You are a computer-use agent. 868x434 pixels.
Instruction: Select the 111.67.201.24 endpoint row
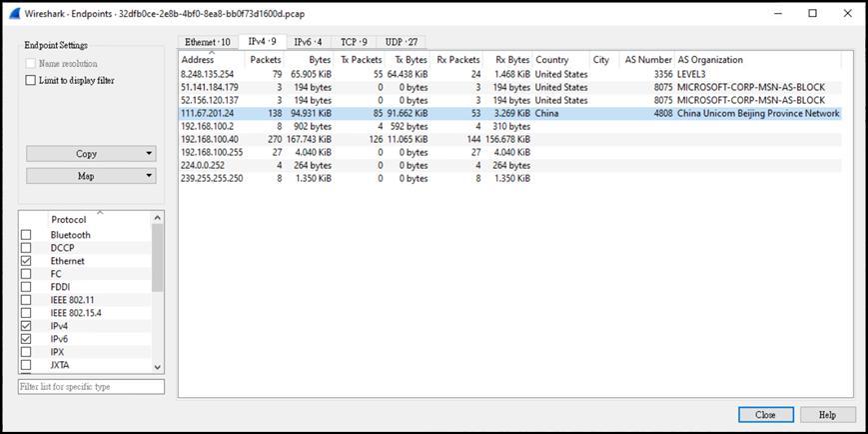(509, 114)
